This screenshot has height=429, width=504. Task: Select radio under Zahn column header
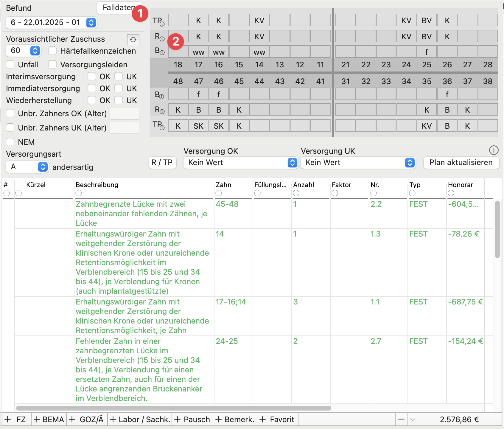(219, 193)
